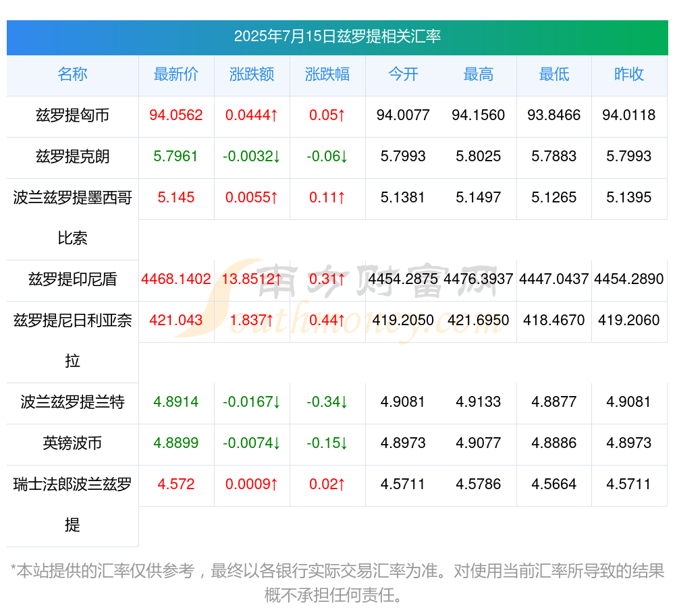Click previous close 4454.2890

pyautogui.click(x=629, y=279)
